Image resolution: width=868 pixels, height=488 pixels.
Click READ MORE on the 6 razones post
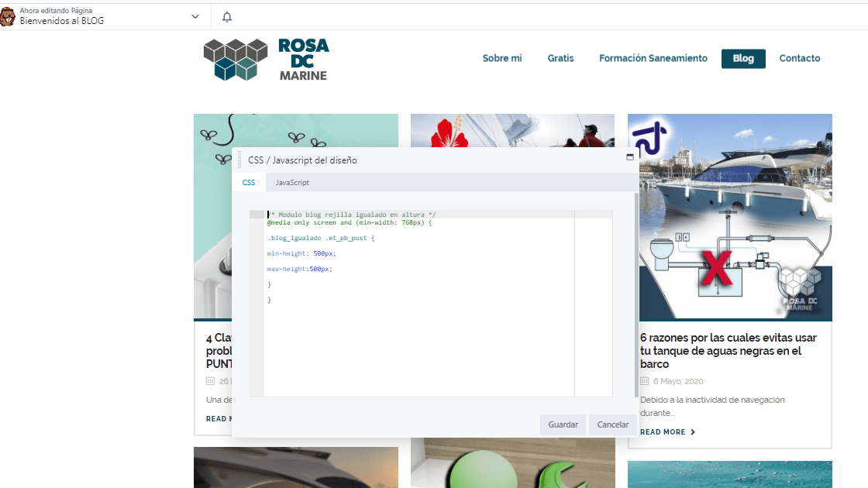(x=667, y=431)
